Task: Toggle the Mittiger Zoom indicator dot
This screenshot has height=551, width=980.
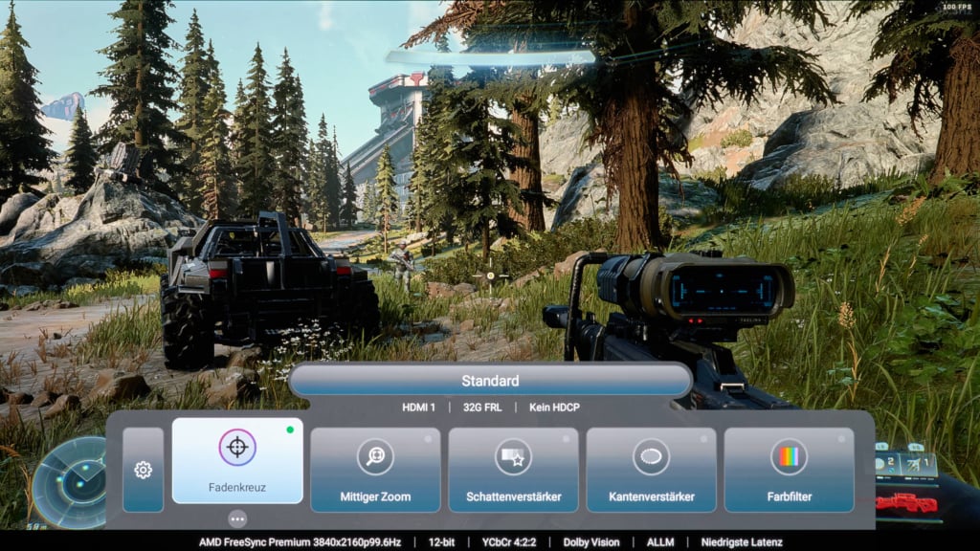Action: (428, 439)
